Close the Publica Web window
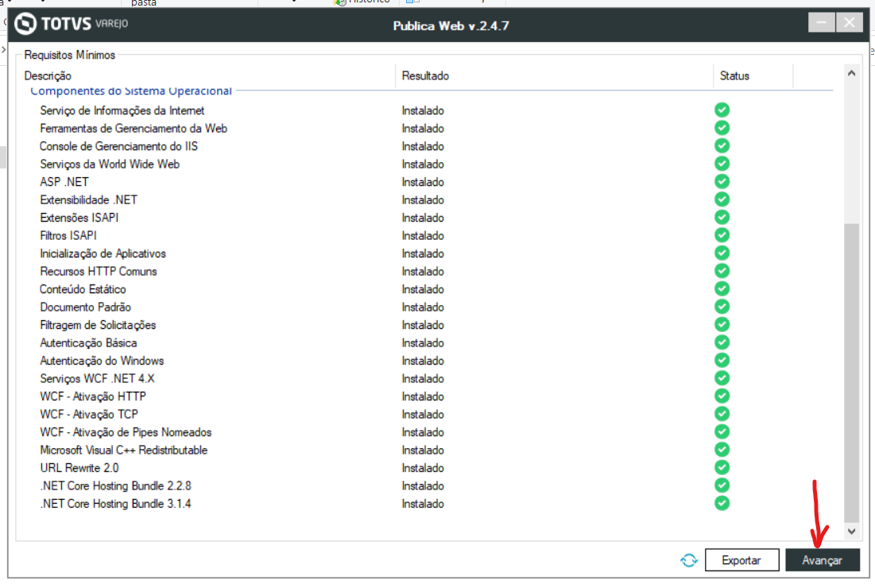The height and width of the screenshot is (588, 875). coord(850,22)
